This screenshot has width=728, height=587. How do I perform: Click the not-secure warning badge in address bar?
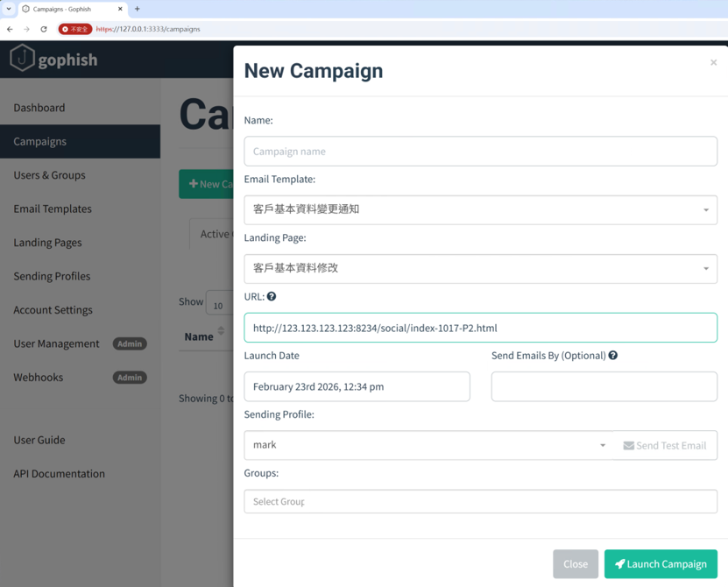pos(75,29)
